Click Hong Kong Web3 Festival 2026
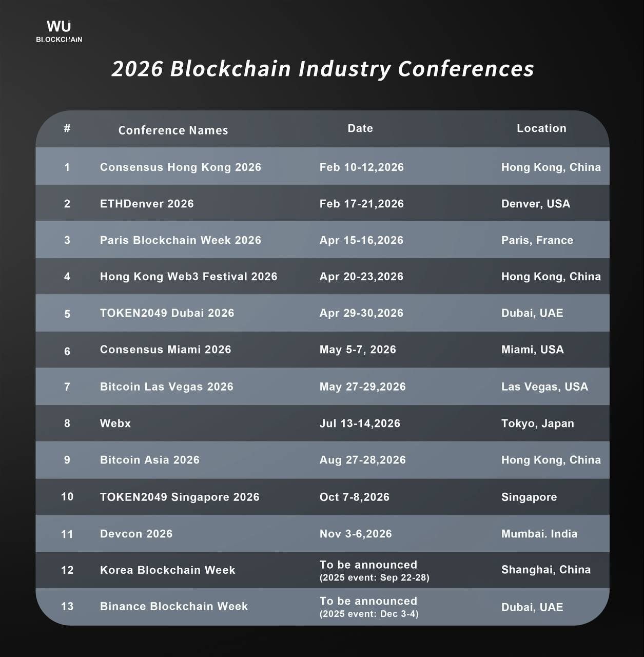Image resolution: width=644 pixels, height=657 pixels. (188, 277)
